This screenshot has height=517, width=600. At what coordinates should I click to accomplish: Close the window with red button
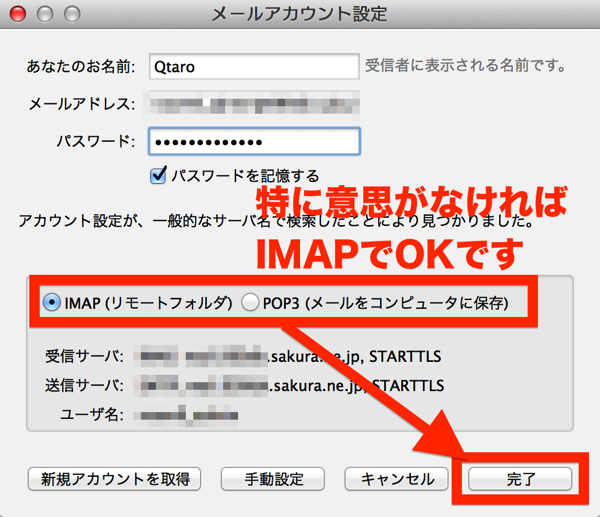(18, 14)
